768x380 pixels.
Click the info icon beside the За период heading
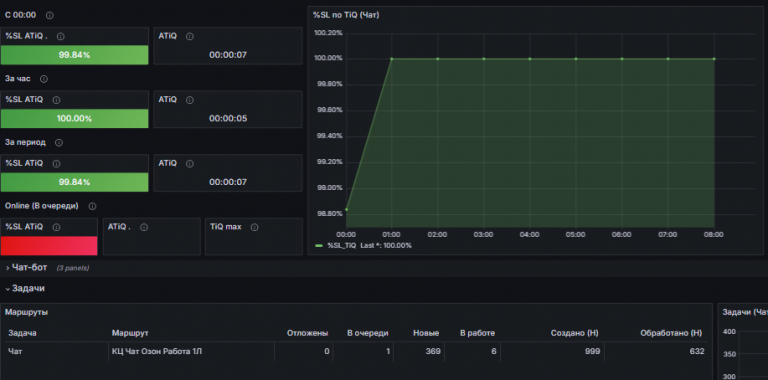coord(59,142)
